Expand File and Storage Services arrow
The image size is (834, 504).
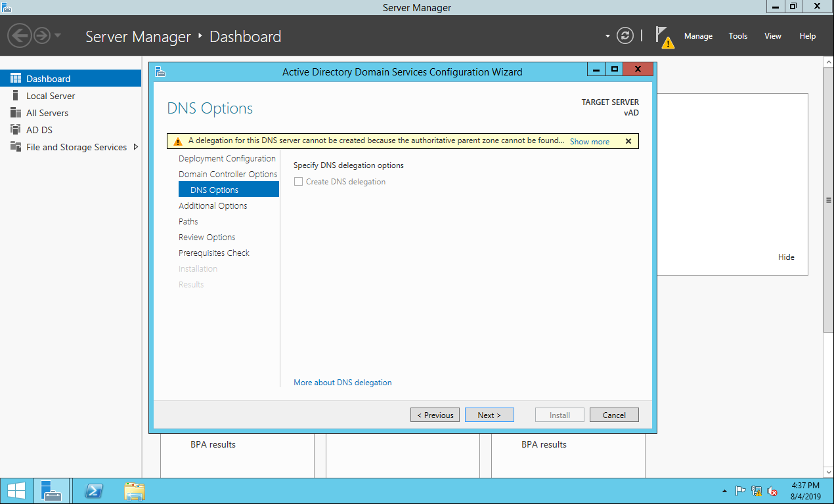point(136,147)
